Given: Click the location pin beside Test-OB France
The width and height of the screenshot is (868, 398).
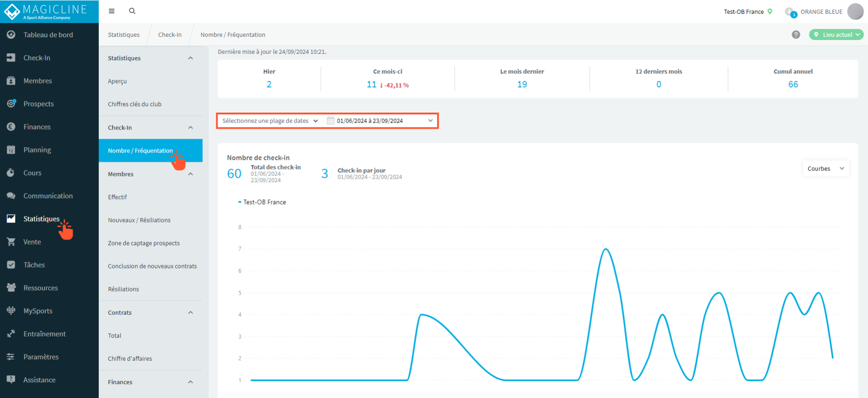Looking at the screenshot, I should point(770,11).
